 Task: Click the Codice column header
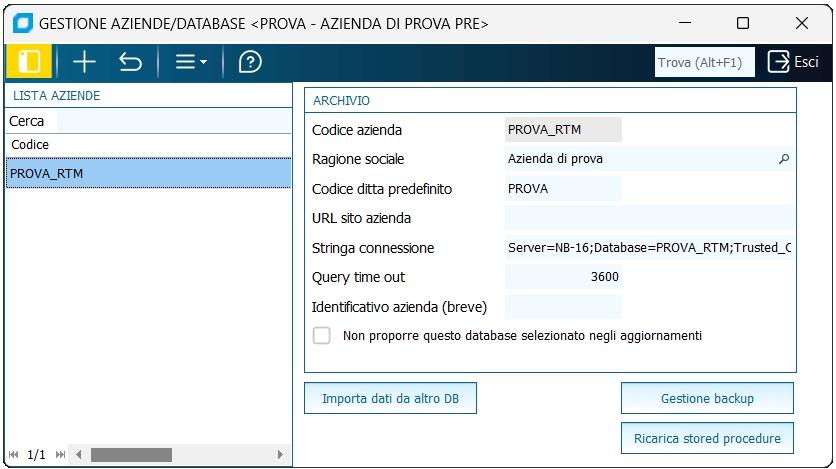click(x=147, y=145)
